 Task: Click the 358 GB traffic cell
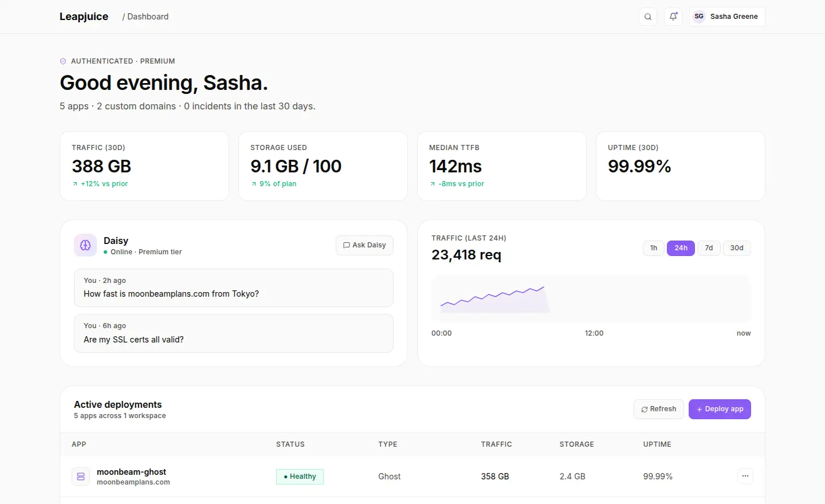coord(495,477)
